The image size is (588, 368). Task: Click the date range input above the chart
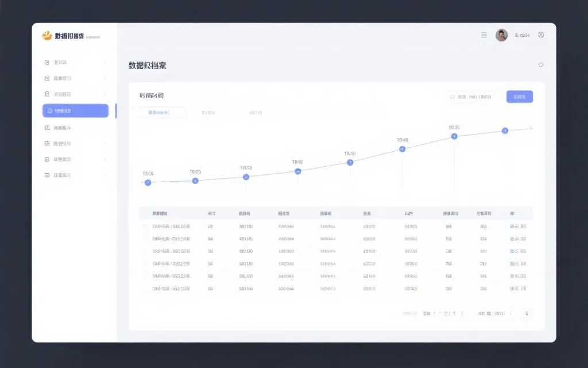coord(473,97)
